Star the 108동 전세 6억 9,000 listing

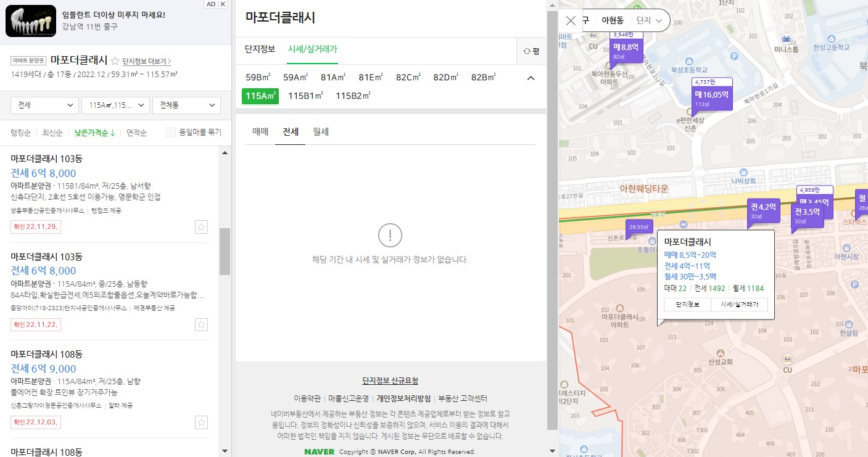point(201,422)
